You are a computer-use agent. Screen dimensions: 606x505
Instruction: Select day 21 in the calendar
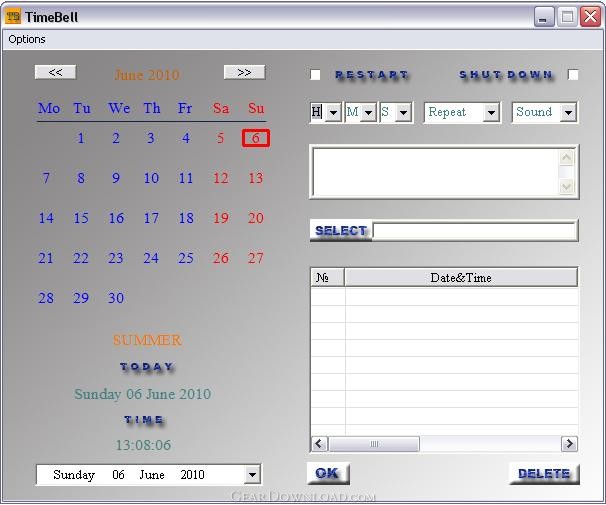[46, 258]
